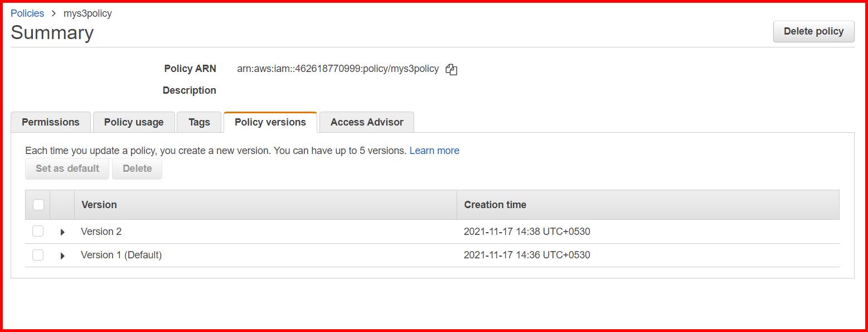Open the Access Advisor tab
This screenshot has width=868, height=332.
point(367,122)
